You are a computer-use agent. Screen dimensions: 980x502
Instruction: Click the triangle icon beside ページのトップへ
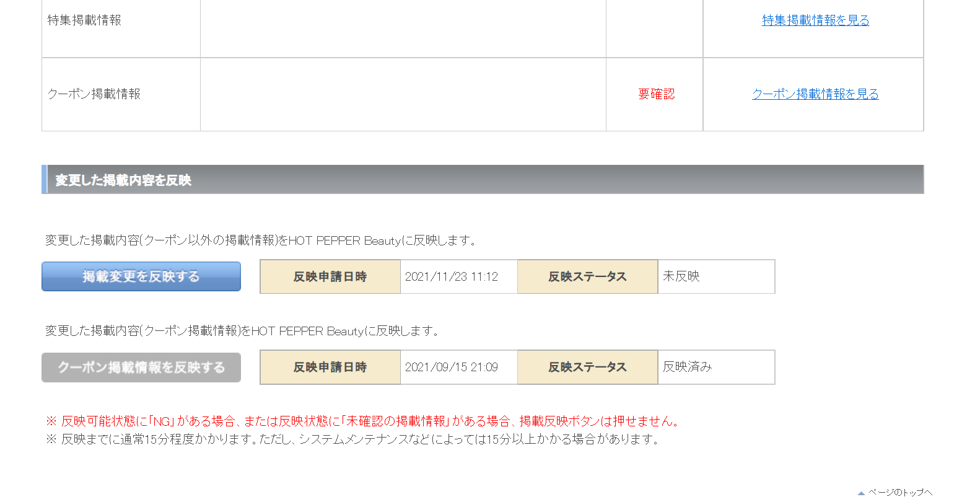pos(861,493)
